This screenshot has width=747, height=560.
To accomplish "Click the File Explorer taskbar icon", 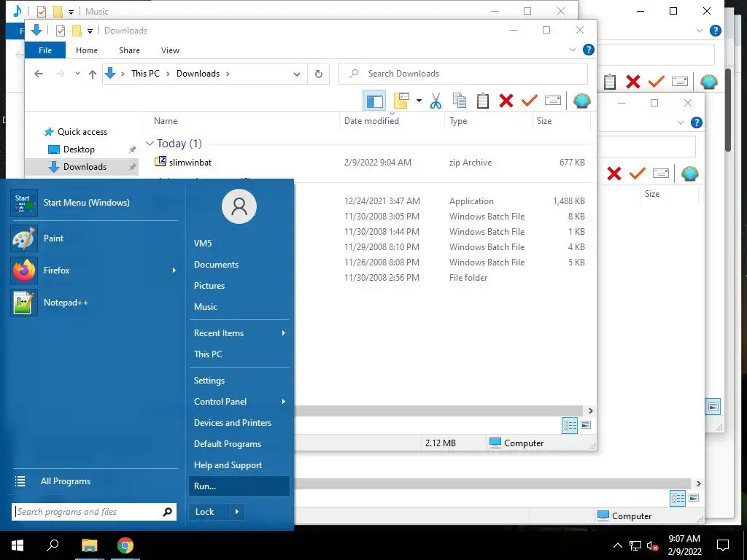I will pos(89,545).
